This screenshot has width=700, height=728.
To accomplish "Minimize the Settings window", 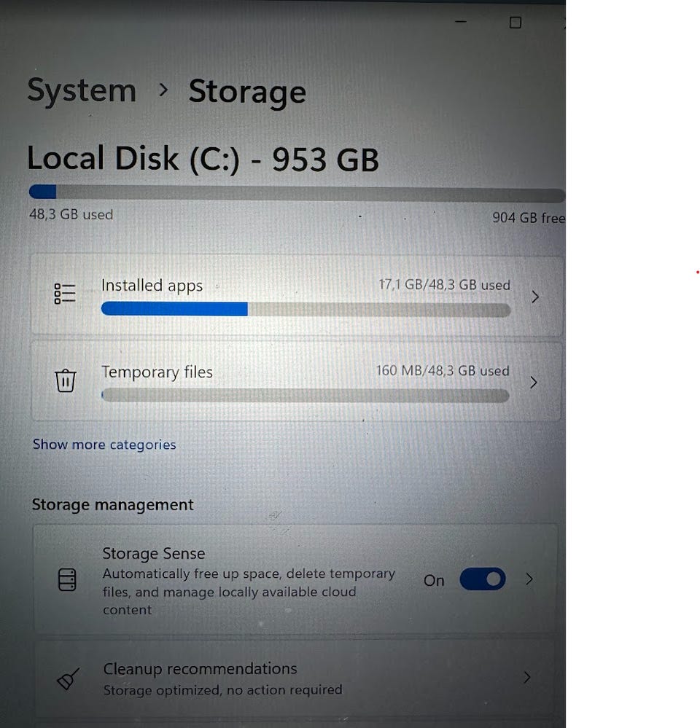I will coord(461,23).
